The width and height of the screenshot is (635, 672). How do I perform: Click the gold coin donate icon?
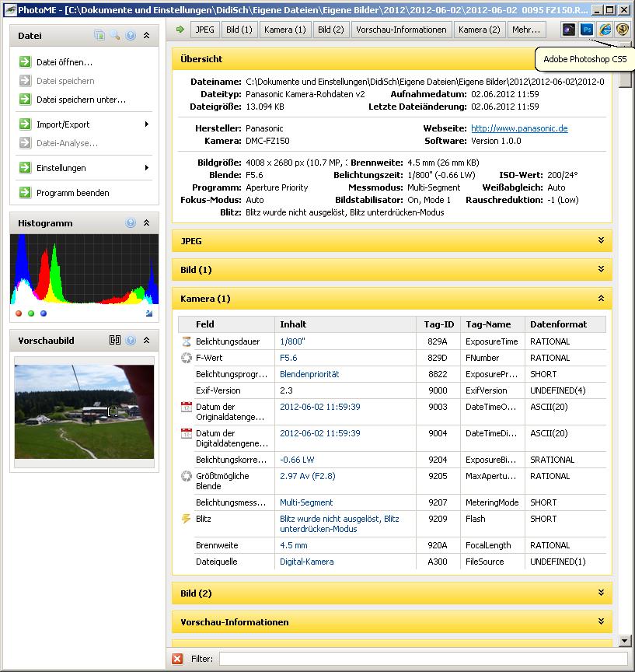622,30
